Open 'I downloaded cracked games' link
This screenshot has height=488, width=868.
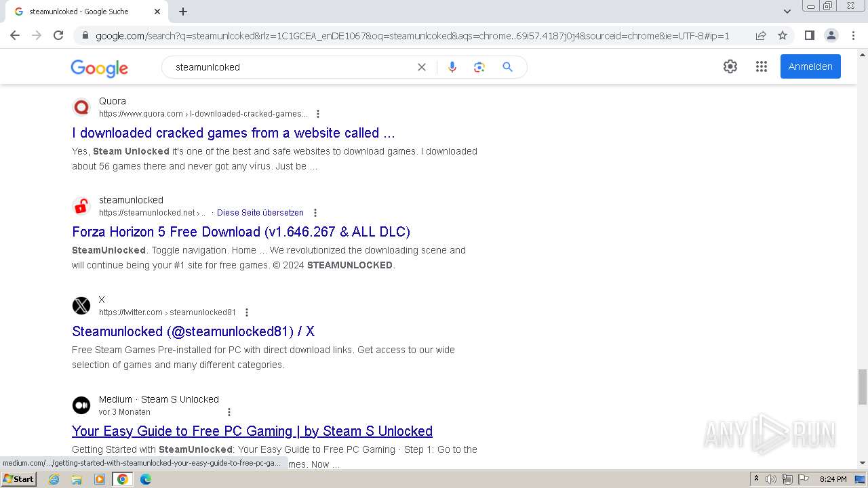pos(233,133)
